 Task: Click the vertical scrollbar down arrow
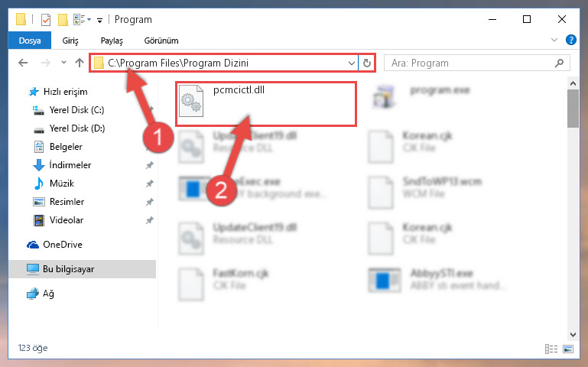(573, 334)
